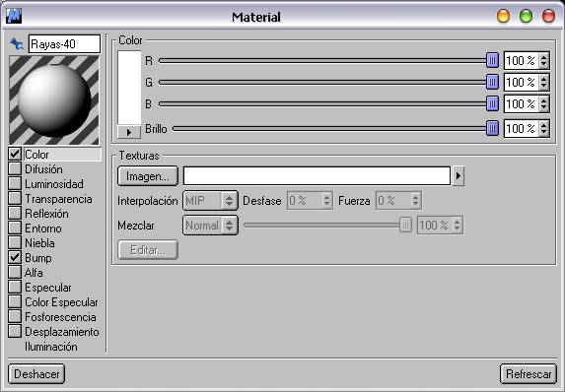Open the Iluminación settings page

coord(51,347)
